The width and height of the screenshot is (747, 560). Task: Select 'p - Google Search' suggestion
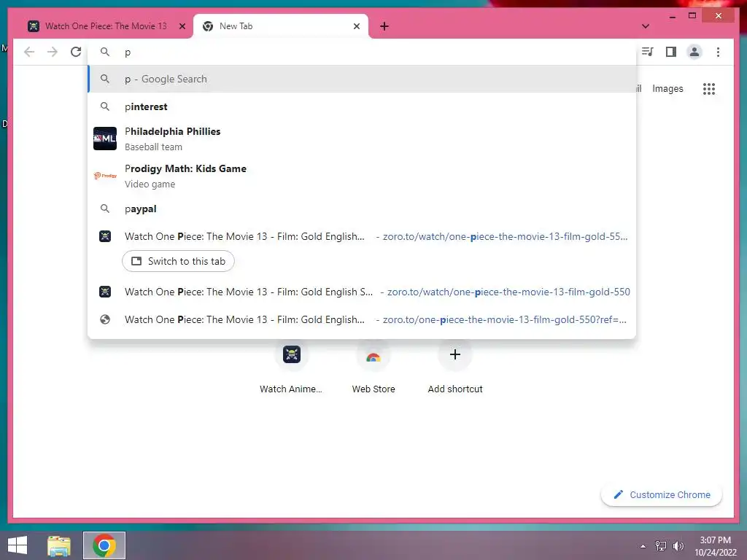point(362,79)
